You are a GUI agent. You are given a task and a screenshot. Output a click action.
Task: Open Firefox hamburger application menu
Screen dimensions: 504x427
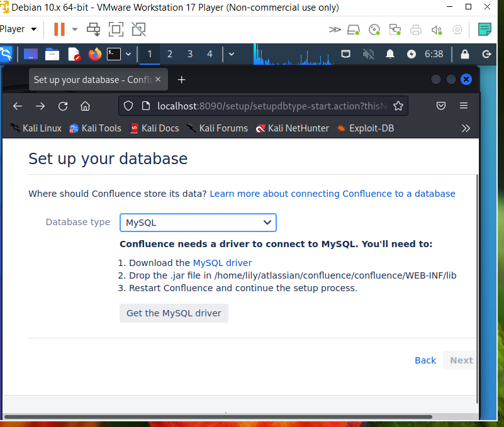[x=464, y=106]
